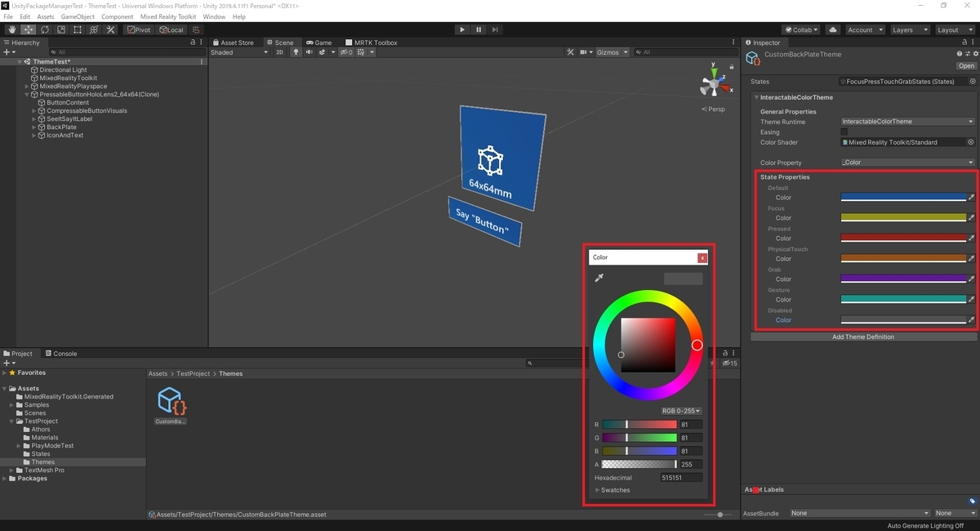This screenshot has height=531, width=980.
Task: Open scene component tools icon
Action: [x=571, y=52]
